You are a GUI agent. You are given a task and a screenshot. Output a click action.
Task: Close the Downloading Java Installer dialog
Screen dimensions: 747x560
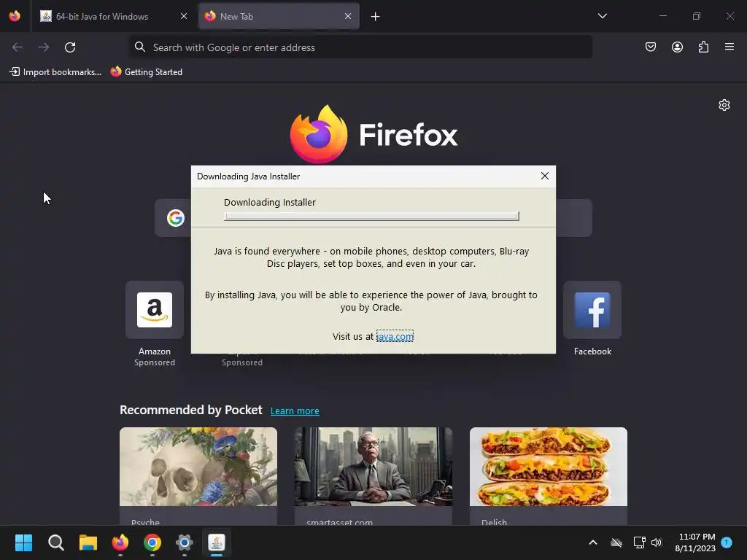click(544, 176)
